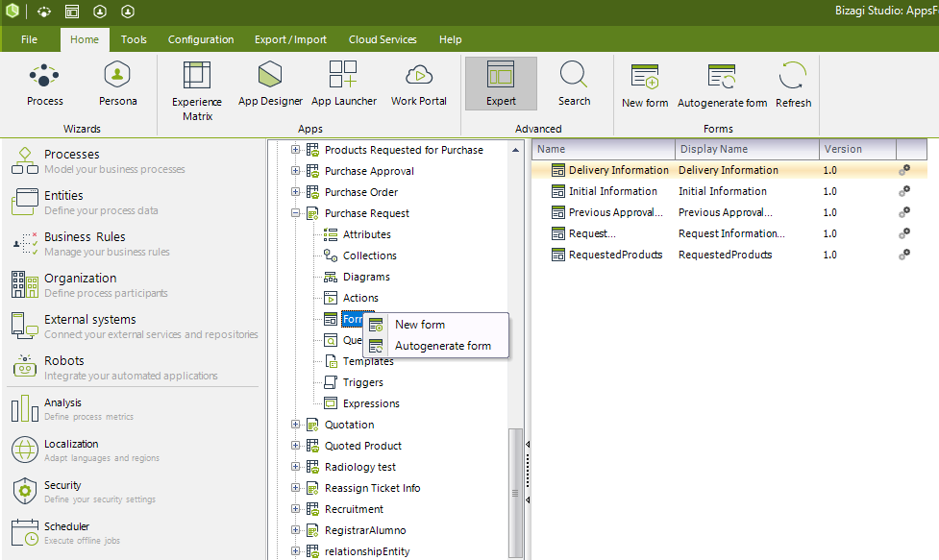939x560 pixels.
Task: Open Work Portal
Action: coord(419,85)
